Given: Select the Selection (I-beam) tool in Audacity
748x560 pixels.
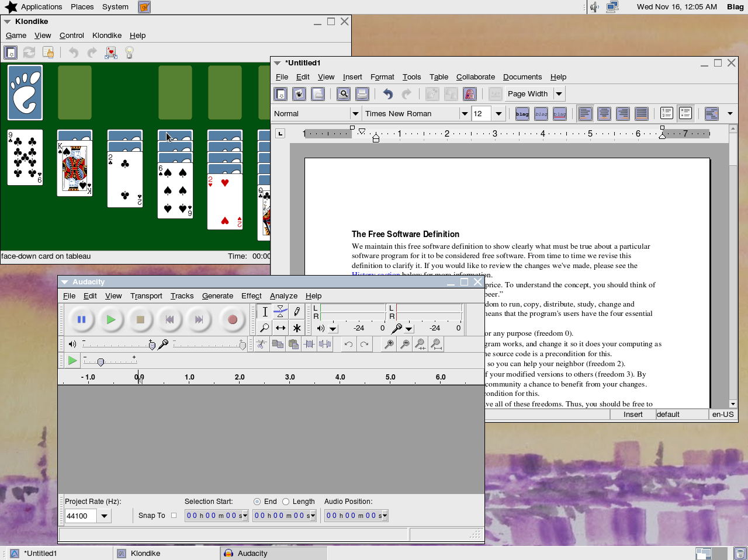Looking at the screenshot, I should click(x=265, y=312).
